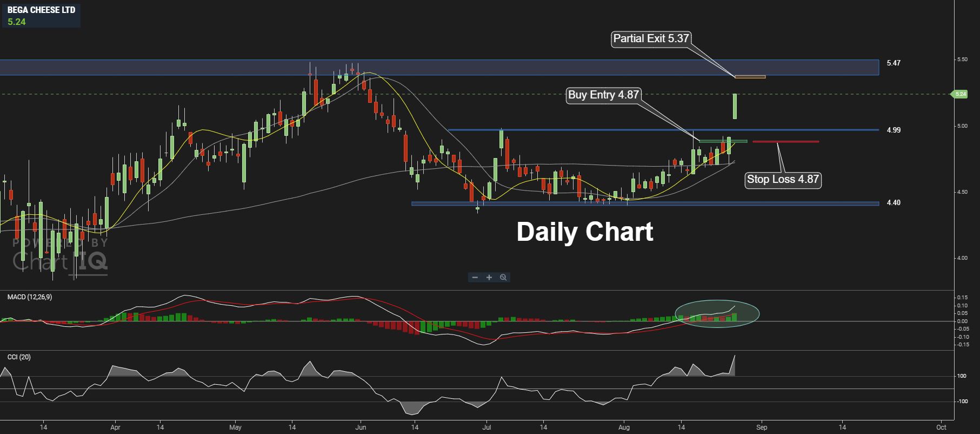This screenshot has width=980, height=434.
Task: Click the MACD (12,26,9) indicator label
Action: pos(30,297)
